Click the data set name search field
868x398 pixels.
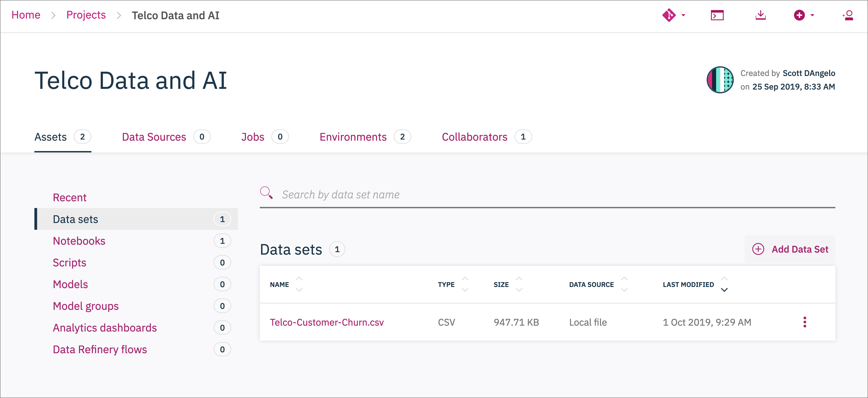point(404,194)
